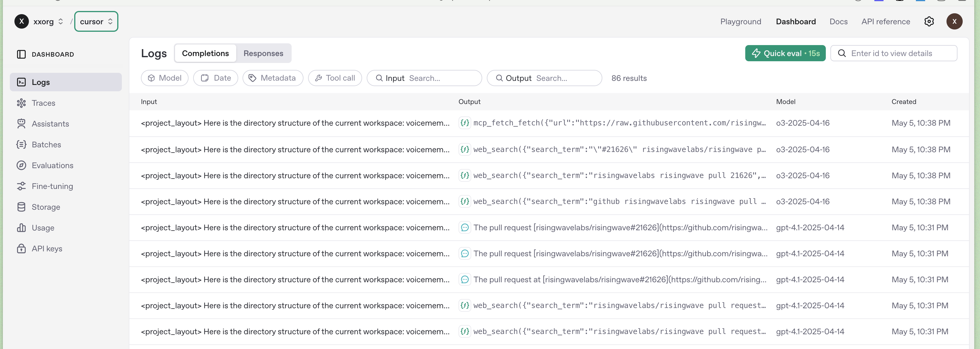Click the first row's project_layout input text
This screenshot has width=980, height=349.
(x=295, y=123)
